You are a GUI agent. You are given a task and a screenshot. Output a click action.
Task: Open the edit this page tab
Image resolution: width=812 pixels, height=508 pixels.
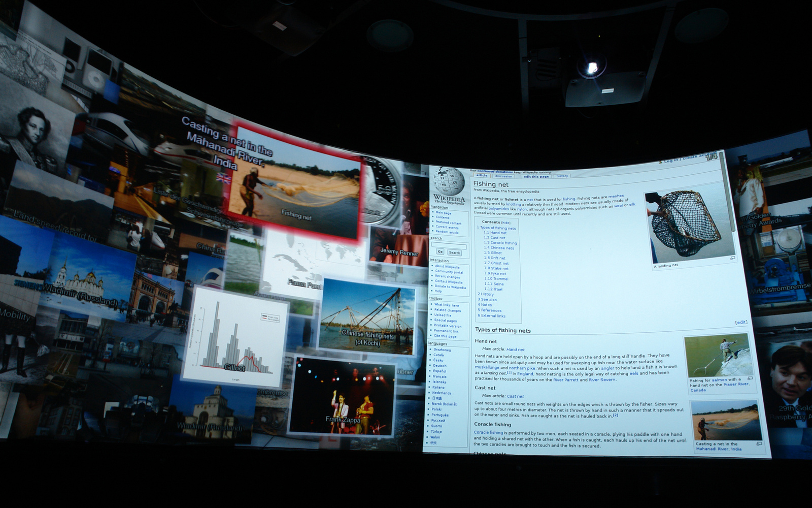click(x=536, y=176)
